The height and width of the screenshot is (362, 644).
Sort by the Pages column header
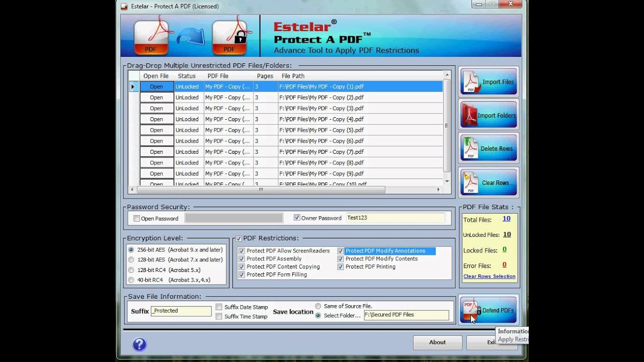pos(265,76)
